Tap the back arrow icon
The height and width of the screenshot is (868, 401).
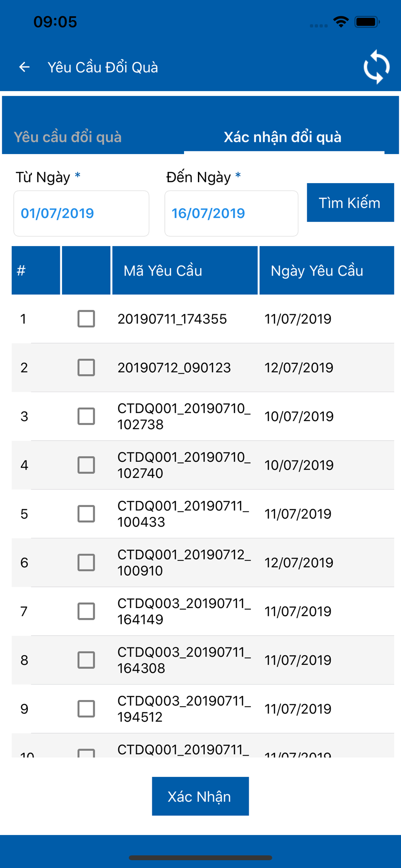pos(24,67)
